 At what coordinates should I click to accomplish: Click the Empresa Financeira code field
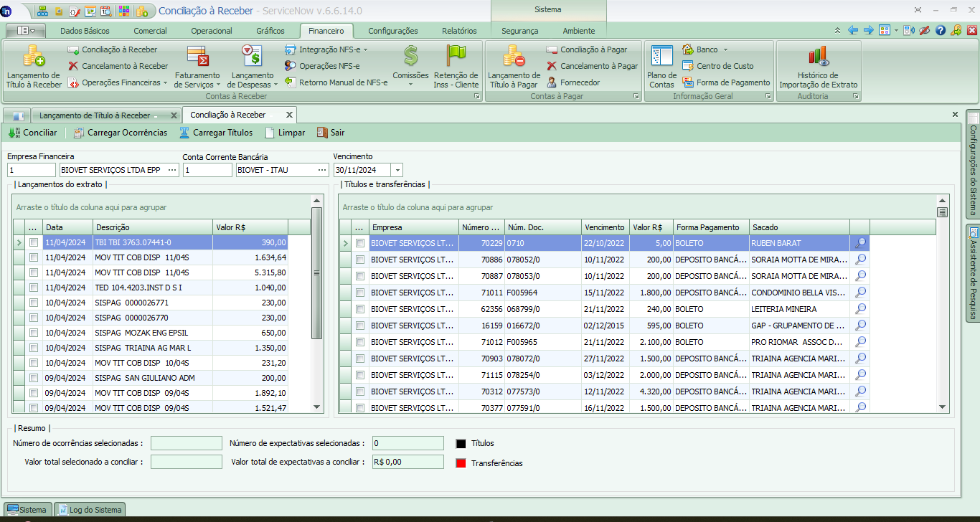tap(32, 170)
